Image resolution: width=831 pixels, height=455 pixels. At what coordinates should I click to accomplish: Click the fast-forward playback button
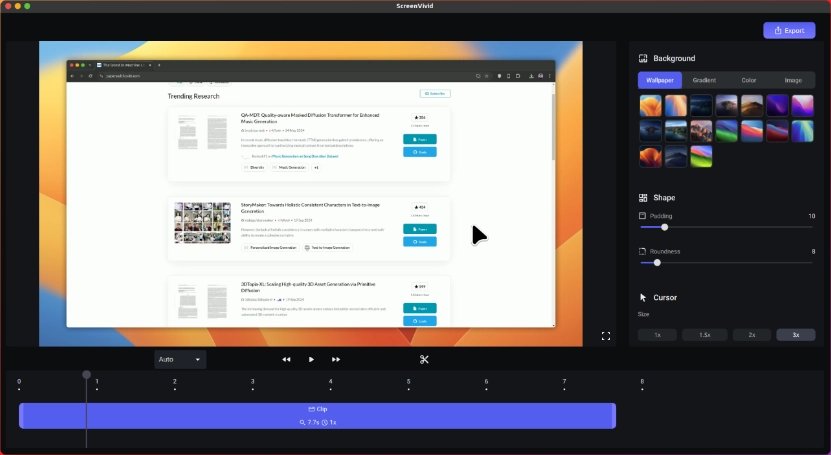[336, 359]
